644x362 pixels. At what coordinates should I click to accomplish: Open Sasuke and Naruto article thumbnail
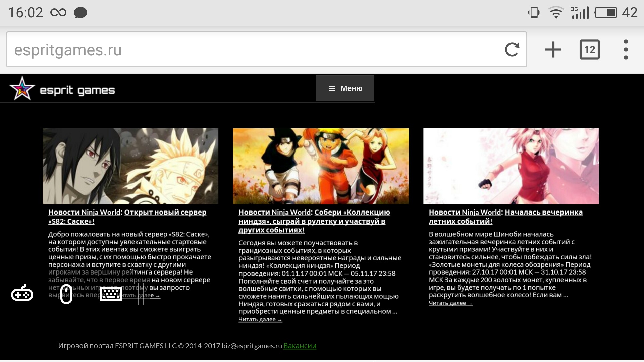click(x=130, y=166)
